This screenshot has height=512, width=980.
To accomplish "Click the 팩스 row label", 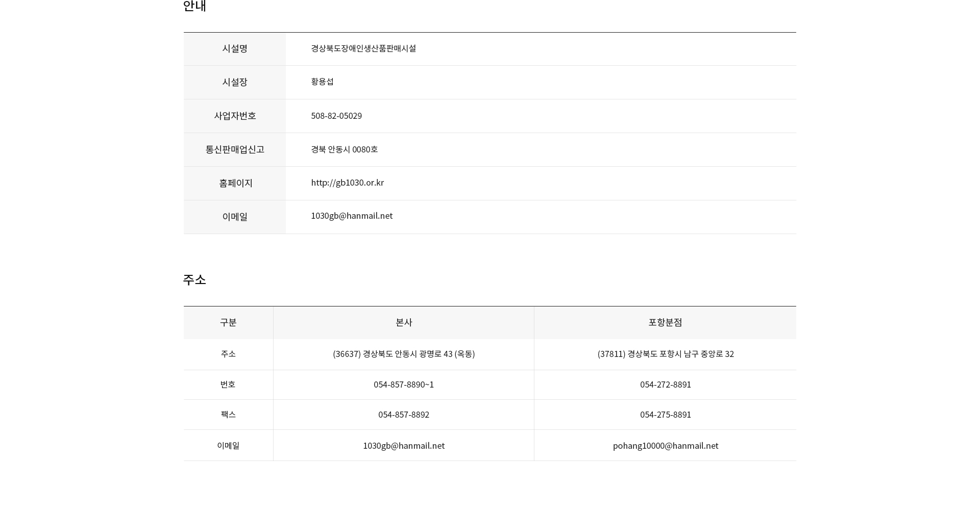I will (x=228, y=415).
